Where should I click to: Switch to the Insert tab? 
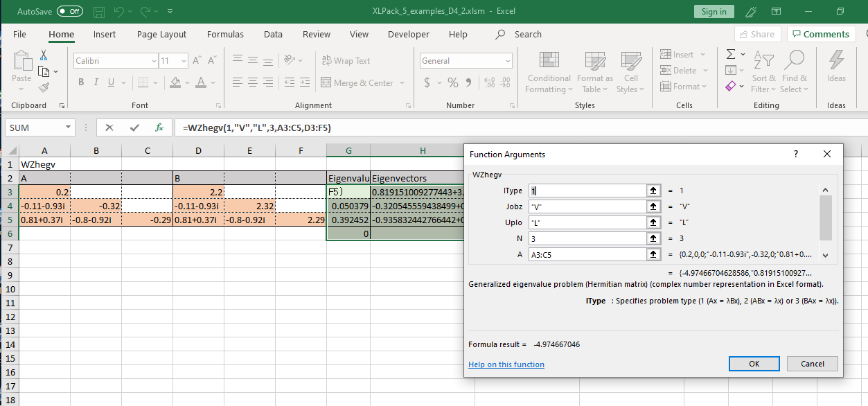point(105,34)
